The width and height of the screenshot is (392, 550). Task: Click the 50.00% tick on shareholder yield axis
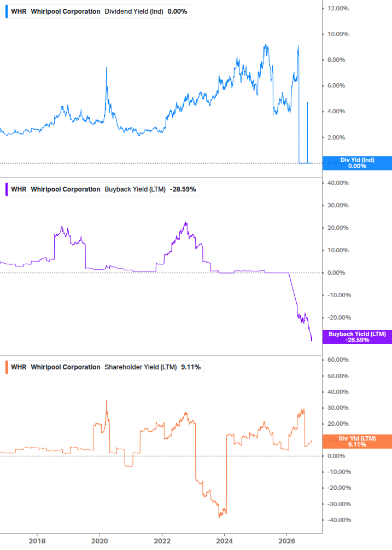338,376
